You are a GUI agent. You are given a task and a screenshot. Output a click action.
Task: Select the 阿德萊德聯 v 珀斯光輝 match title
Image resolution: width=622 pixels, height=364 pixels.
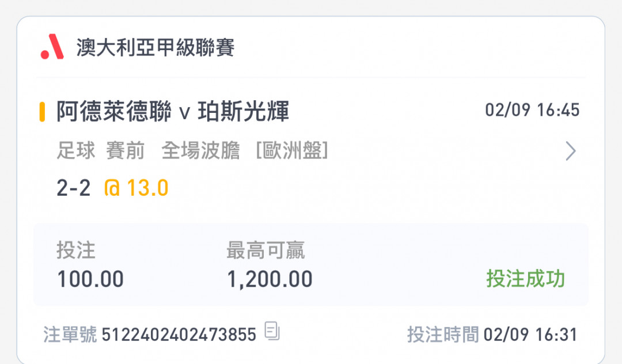coord(173,111)
